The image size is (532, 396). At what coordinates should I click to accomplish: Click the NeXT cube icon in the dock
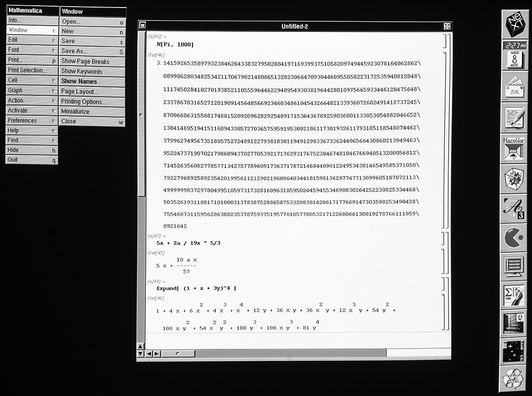(515, 24)
